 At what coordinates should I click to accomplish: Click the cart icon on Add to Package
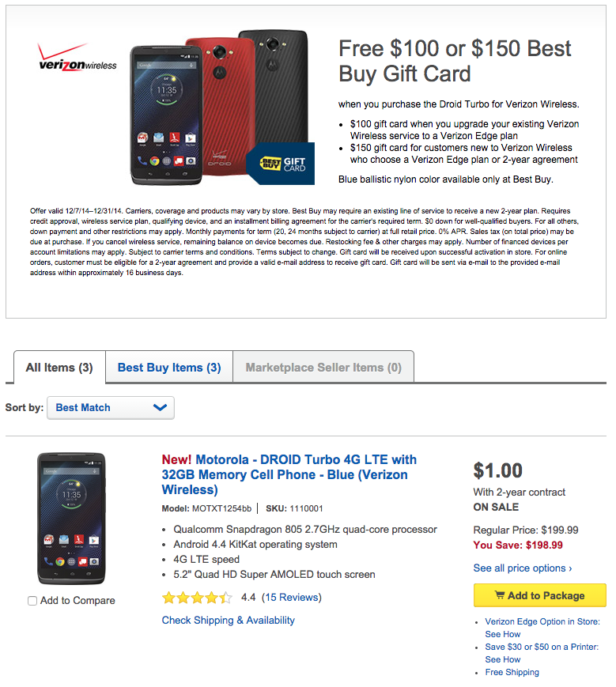coord(500,595)
